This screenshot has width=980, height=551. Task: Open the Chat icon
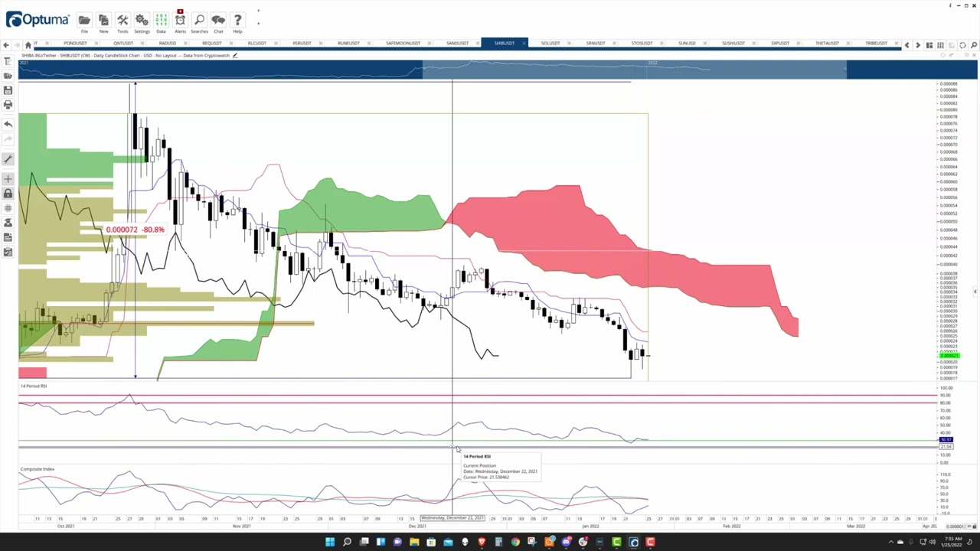pos(218,20)
